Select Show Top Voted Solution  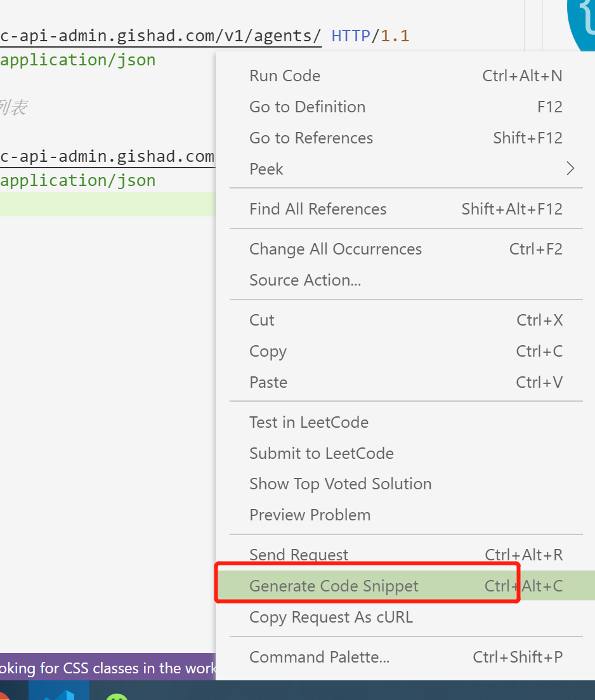tap(340, 484)
